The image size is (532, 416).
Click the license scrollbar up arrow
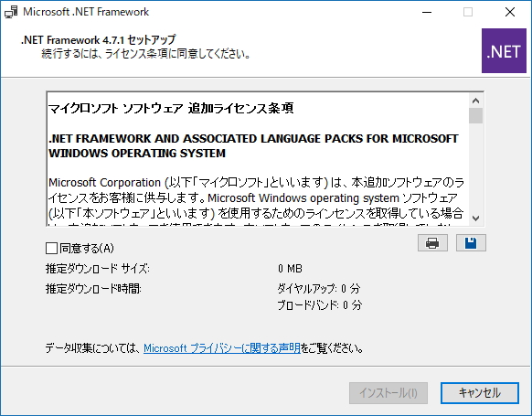point(475,101)
